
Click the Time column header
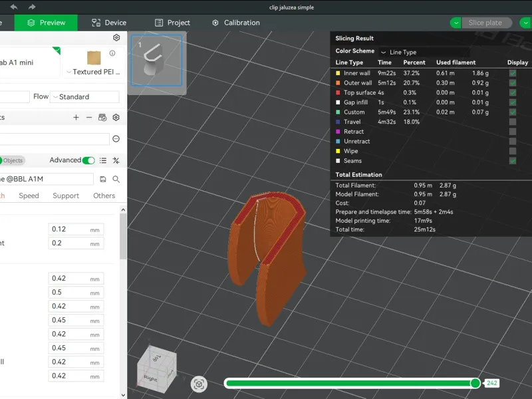click(x=384, y=63)
